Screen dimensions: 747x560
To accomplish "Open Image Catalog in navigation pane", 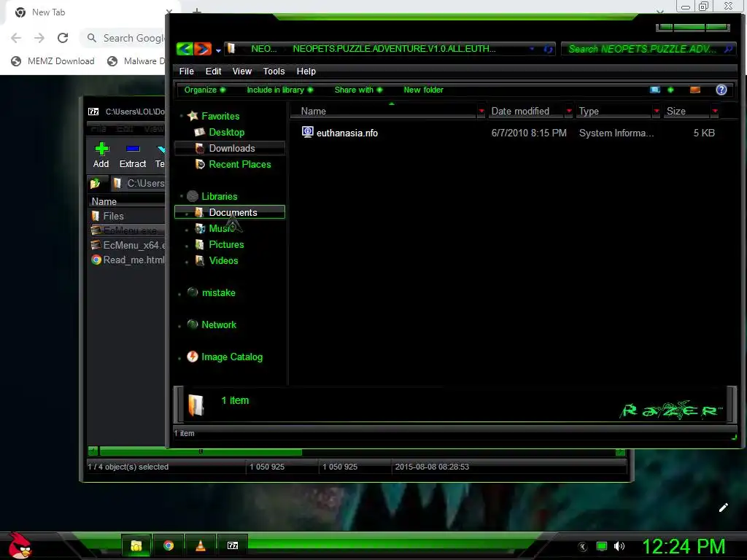I will (231, 357).
